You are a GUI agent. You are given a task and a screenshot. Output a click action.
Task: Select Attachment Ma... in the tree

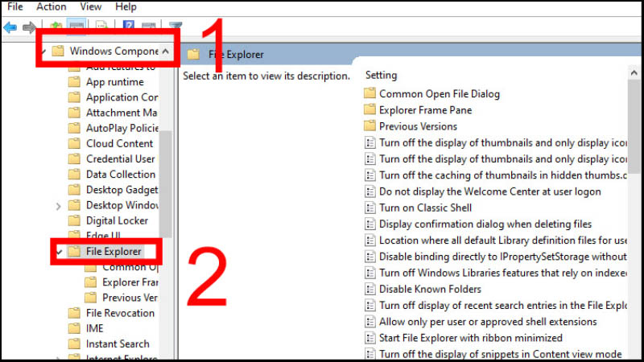tap(122, 113)
